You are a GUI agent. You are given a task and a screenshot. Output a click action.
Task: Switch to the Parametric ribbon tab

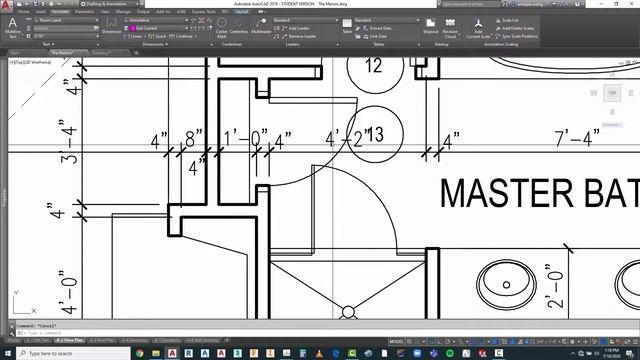[84, 12]
